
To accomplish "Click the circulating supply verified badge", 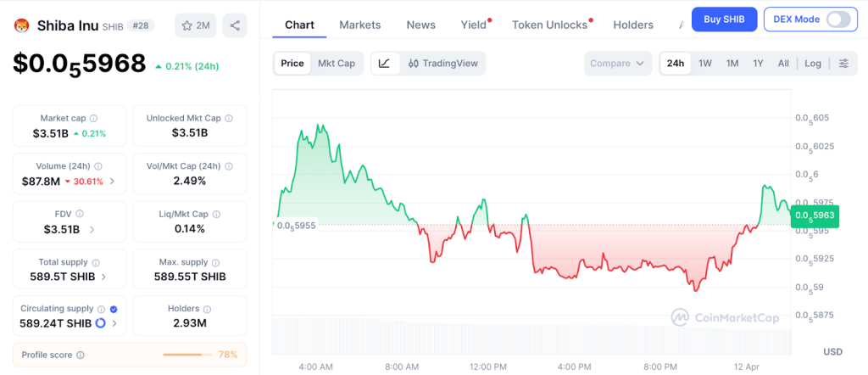I will [x=114, y=310].
